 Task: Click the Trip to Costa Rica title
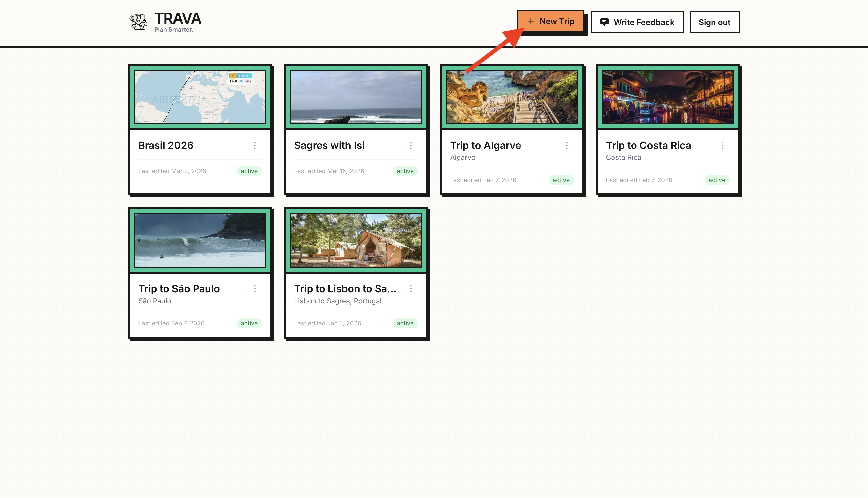pos(648,145)
